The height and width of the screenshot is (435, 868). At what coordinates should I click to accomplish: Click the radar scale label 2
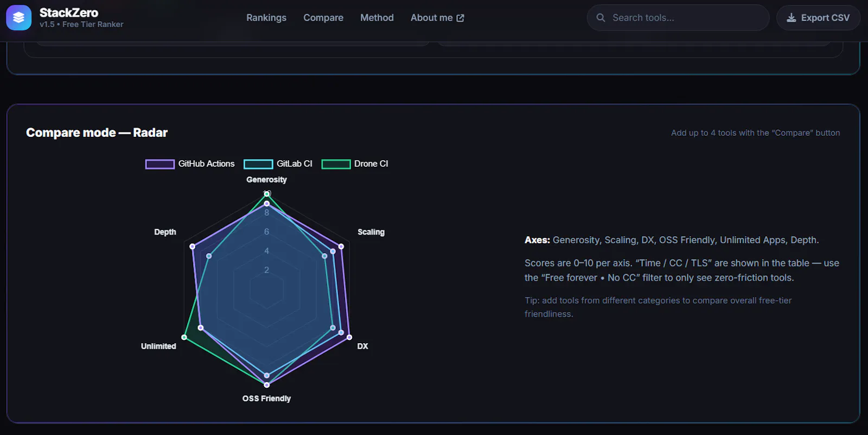(x=266, y=270)
